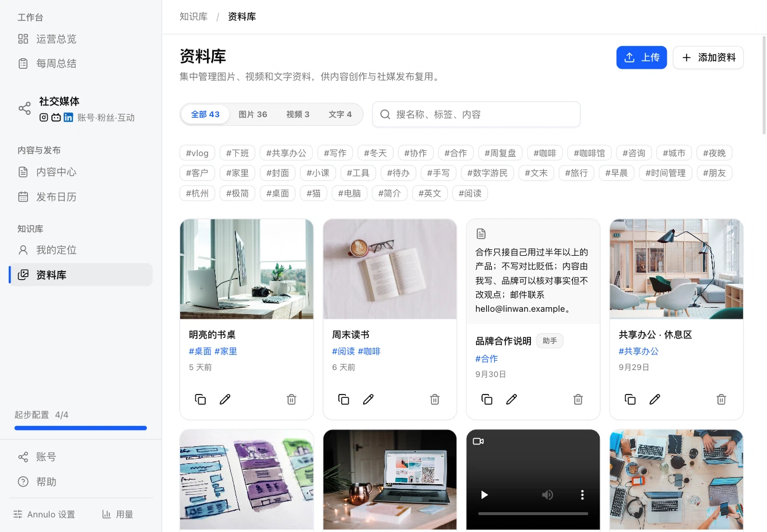Image resolution: width=767 pixels, height=532 pixels.
Task: Open 发布日历 in sidebar
Action: coord(80,196)
